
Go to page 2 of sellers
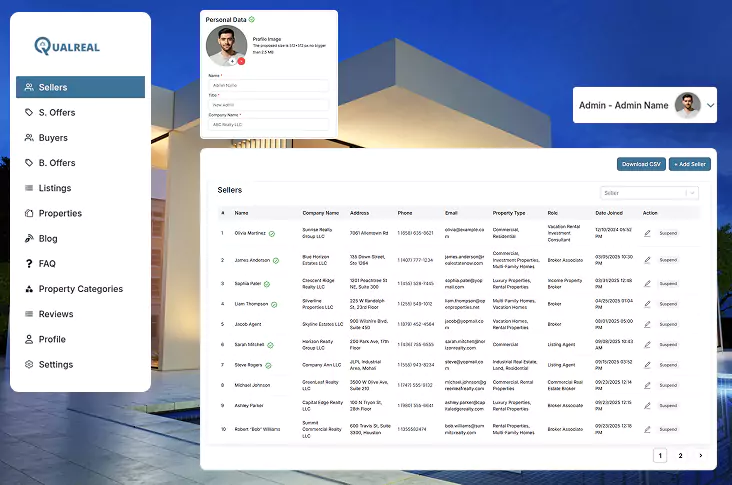click(x=680, y=456)
